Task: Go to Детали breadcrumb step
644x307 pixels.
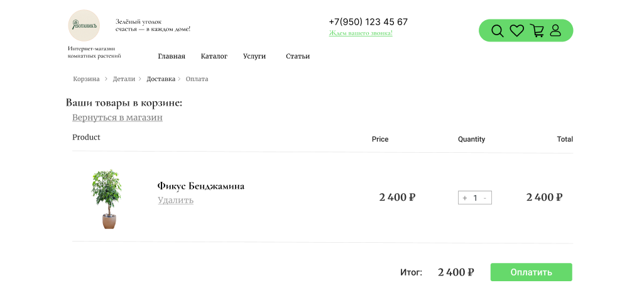Action: tap(124, 79)
